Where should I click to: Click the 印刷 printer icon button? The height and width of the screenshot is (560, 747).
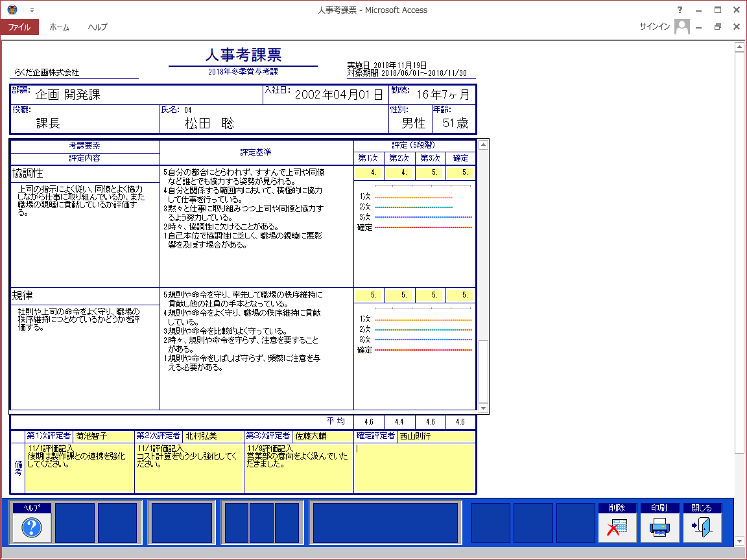click(x=660, y=528)
